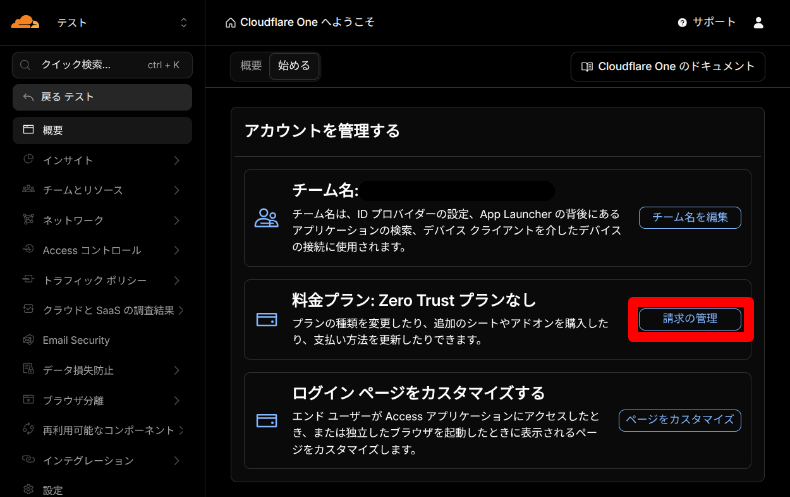Open the user profile icon
This screenshot has height=497, width=790.
click(758, 23)
